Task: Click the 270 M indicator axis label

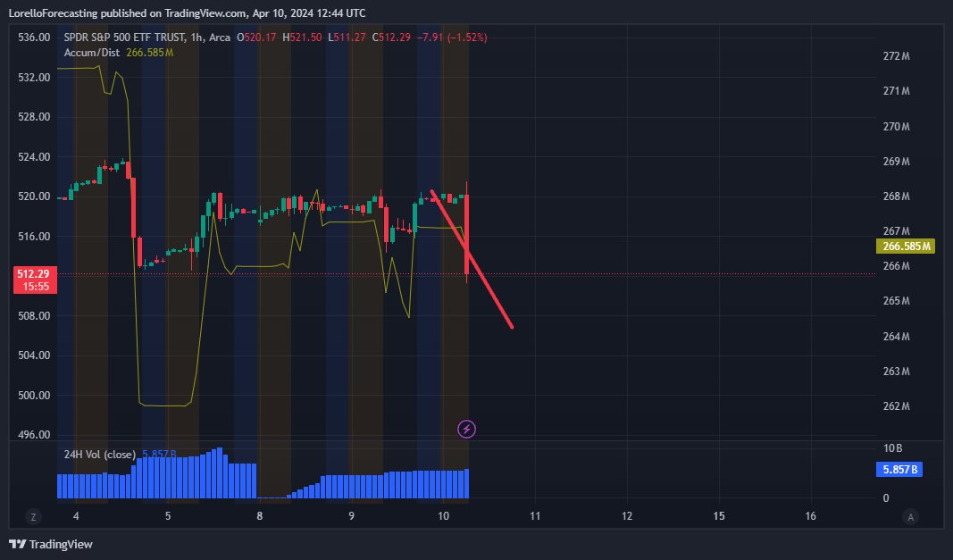Action: pyautogui.click(x=897, y=127)
